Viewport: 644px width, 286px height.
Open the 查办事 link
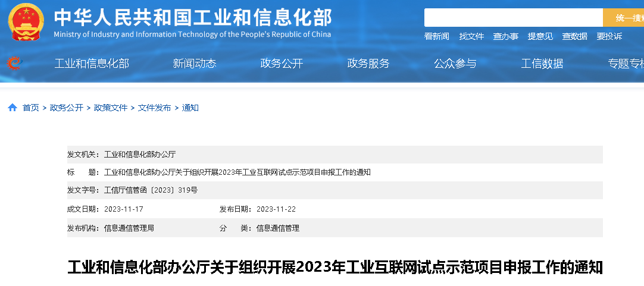pos(505,36)
